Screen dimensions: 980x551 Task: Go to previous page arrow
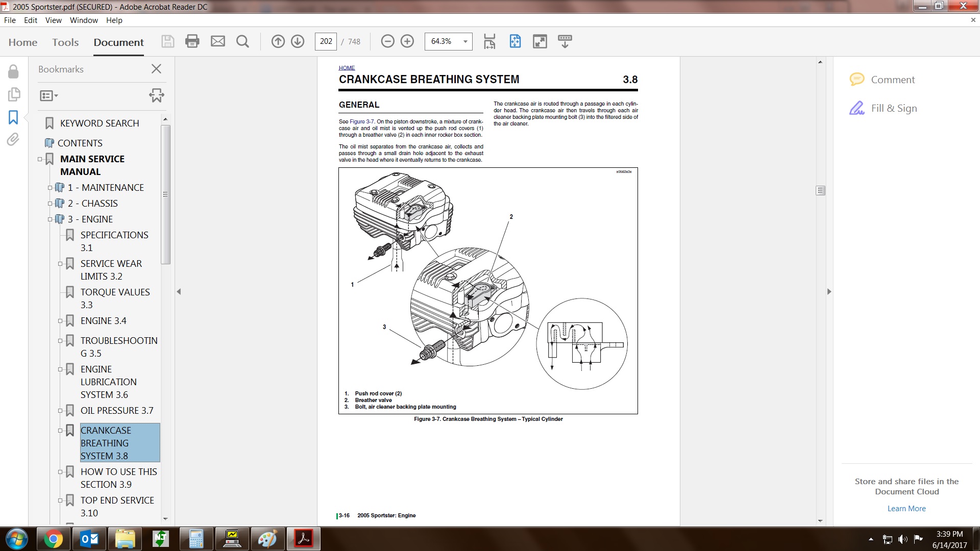pos(278,41)
